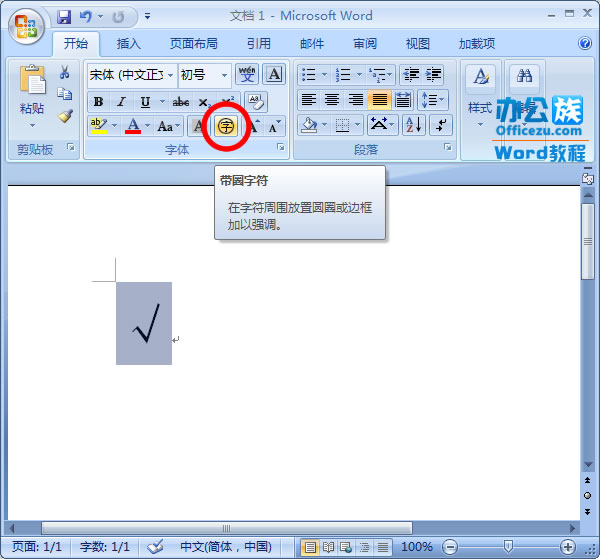Sort text with A-Z icon
This screenshot has height=559, width=600.
click(414, 125)
